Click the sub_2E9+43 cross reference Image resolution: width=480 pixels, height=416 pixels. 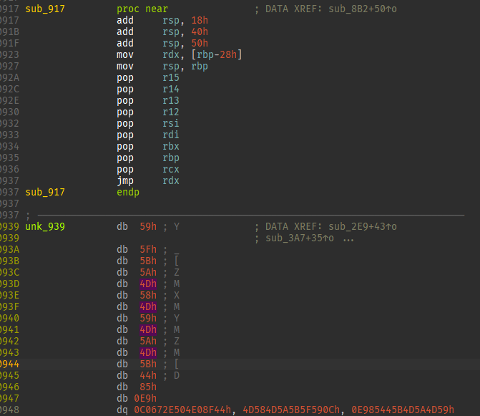pos(362,227)
